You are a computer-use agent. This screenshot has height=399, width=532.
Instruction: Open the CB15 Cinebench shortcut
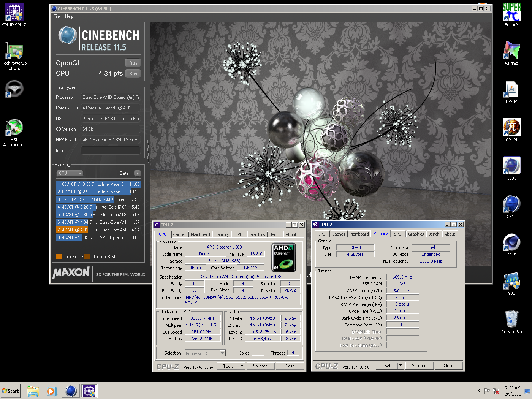tap(511, 245)
